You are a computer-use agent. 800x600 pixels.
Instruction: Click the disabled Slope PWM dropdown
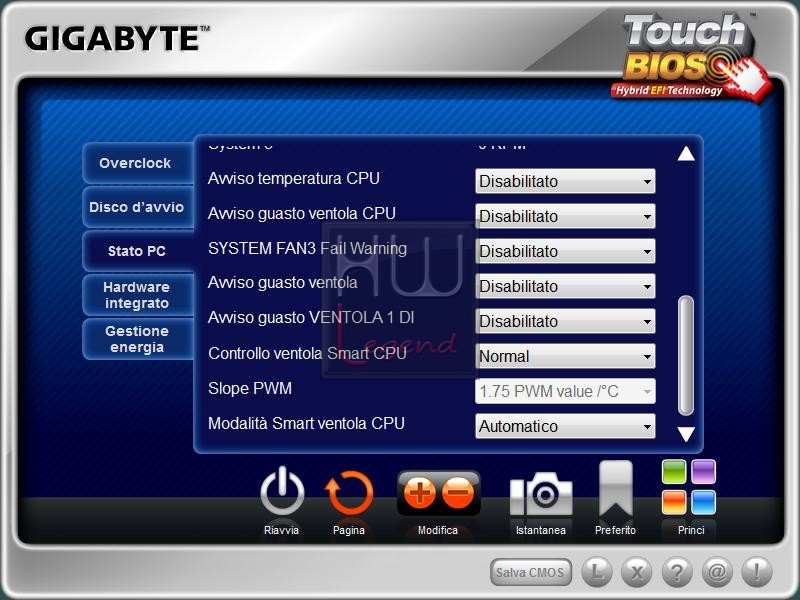coord(565,391)
